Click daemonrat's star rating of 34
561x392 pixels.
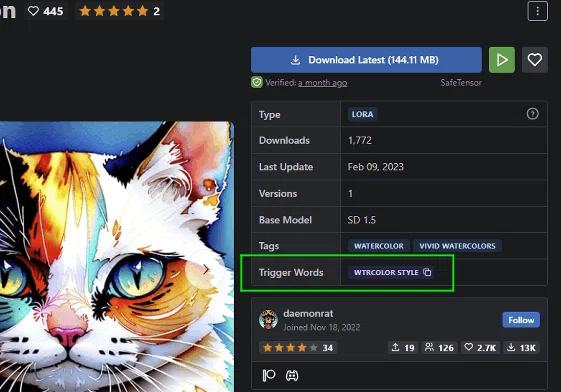click(x=298, y=348)
